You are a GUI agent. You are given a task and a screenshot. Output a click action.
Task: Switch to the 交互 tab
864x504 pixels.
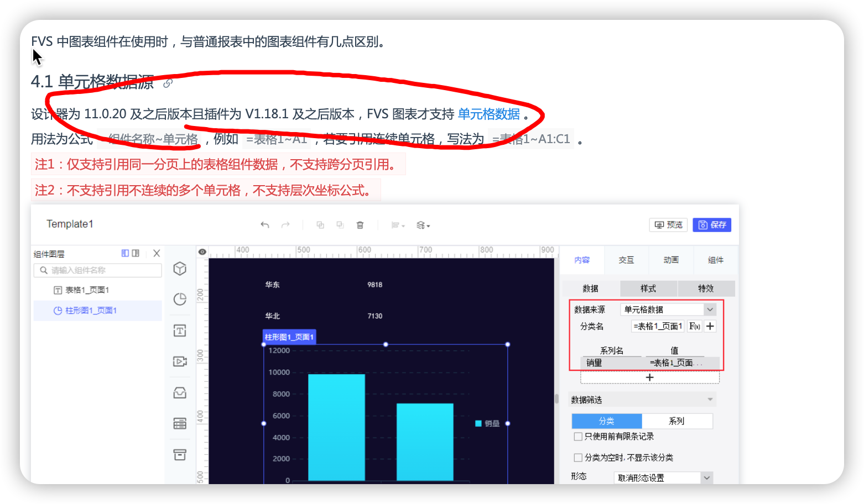pyautogui.click(x=626, y=260)
